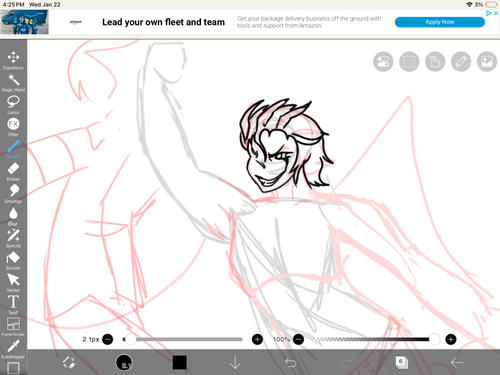Toggle the stabilizer switch icon
This screenshot has height=375, width=500.
383,62
